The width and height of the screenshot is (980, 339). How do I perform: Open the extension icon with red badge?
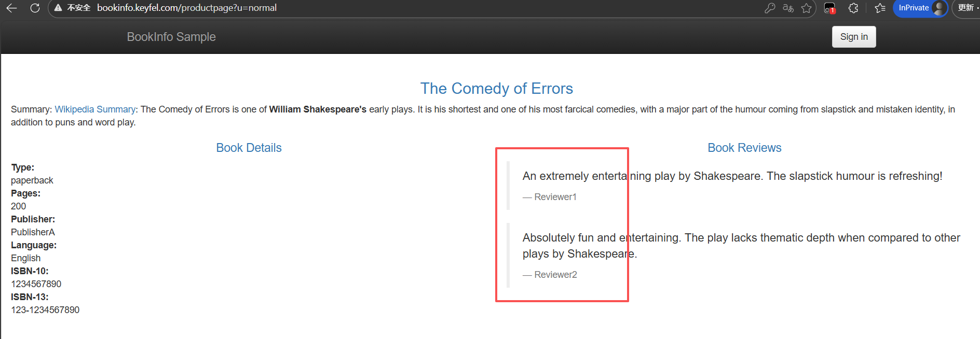[829, 8]
